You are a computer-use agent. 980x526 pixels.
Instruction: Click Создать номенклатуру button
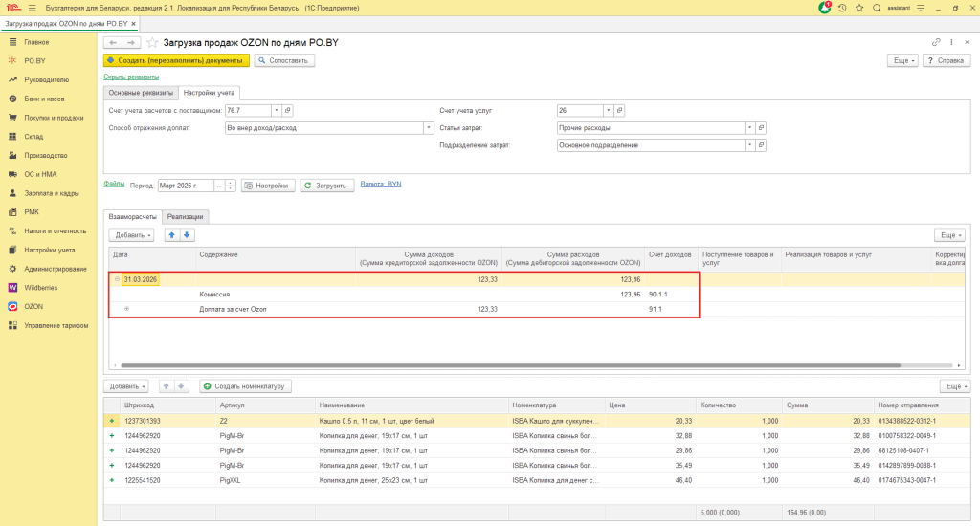tap(245, 386)
